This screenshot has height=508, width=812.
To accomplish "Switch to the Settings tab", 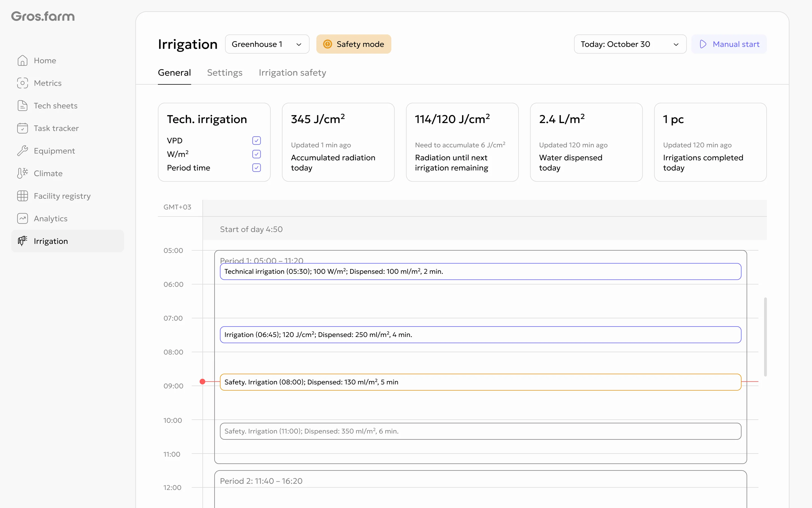I will point(224,73).
